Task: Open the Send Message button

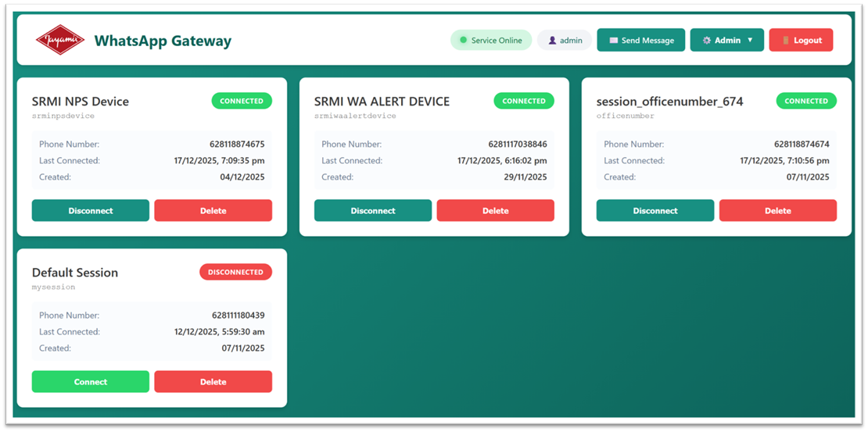Action: coord(641,40)
